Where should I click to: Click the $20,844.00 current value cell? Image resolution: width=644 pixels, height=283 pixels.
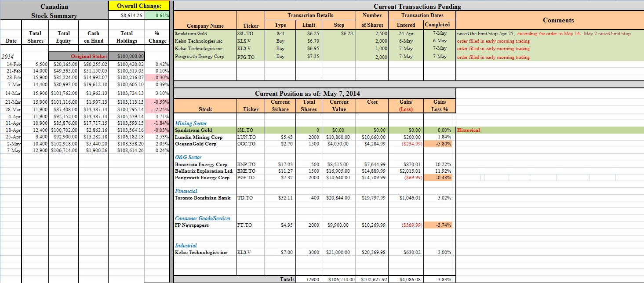[338, 198]
